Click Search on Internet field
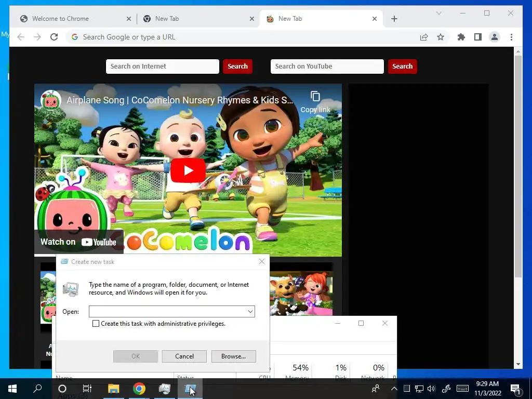Image resolution: width=532 pixels, height=399 pixels. pyautogui.click(x=163, y=66)
